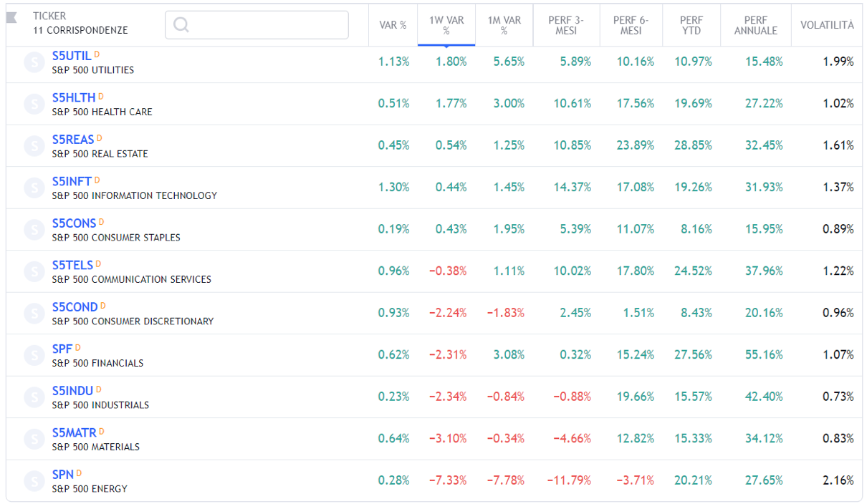Sort by the VAR % column header

point(393,25)
